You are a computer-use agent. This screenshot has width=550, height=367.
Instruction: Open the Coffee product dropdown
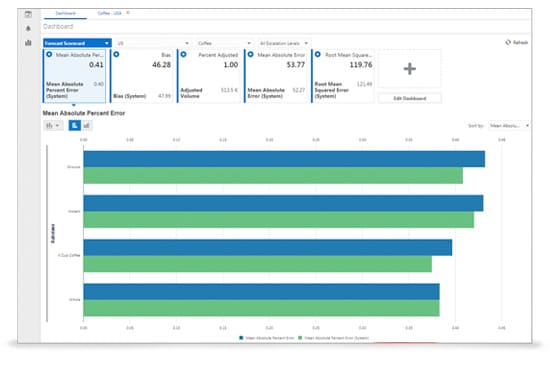(224, 43)
